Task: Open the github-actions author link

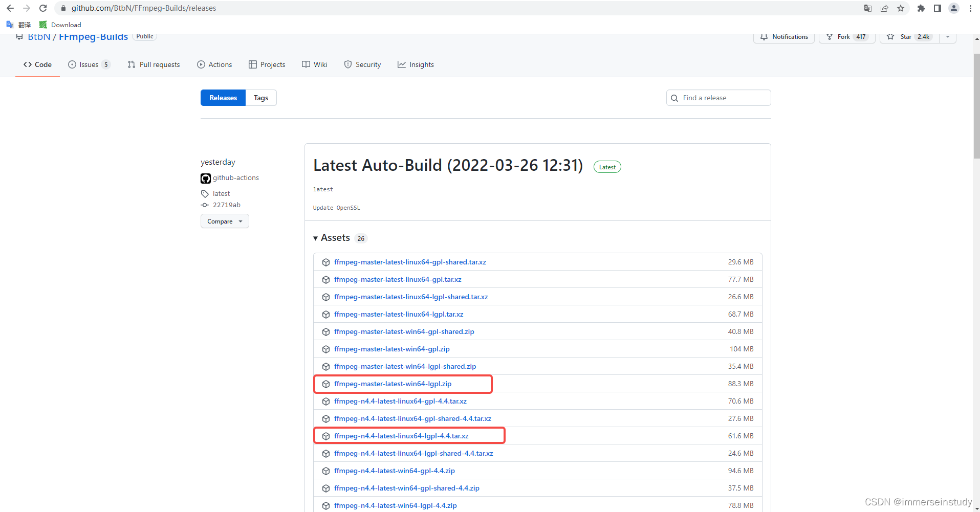Action: [x=235, y=177]
